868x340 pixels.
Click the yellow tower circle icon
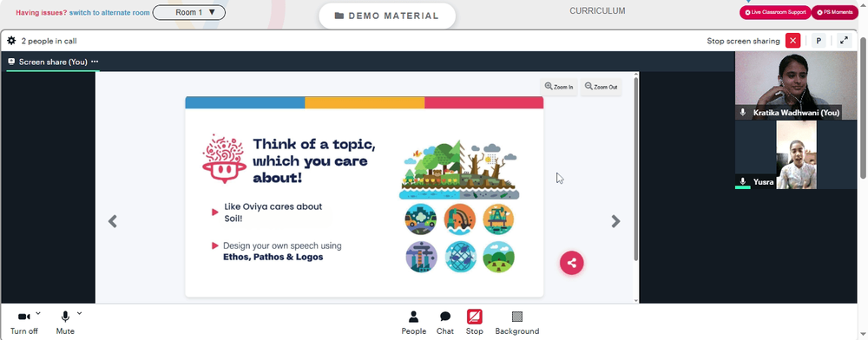(498, 219)
